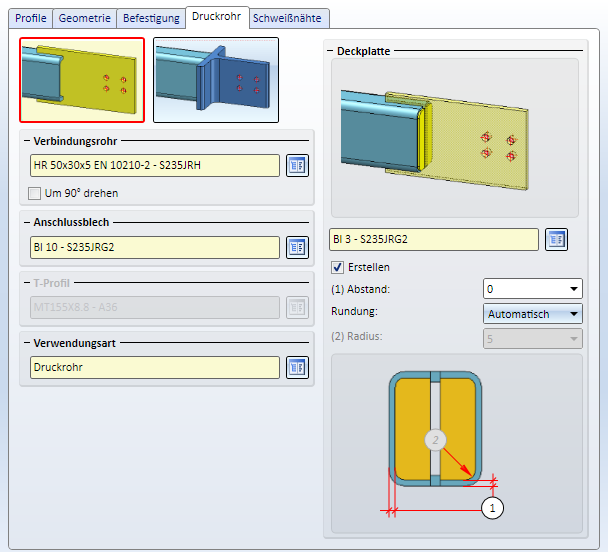608x552 pixels.
Task: Collapse the Verbindungsrohr group
Action: tap(27, 141)
